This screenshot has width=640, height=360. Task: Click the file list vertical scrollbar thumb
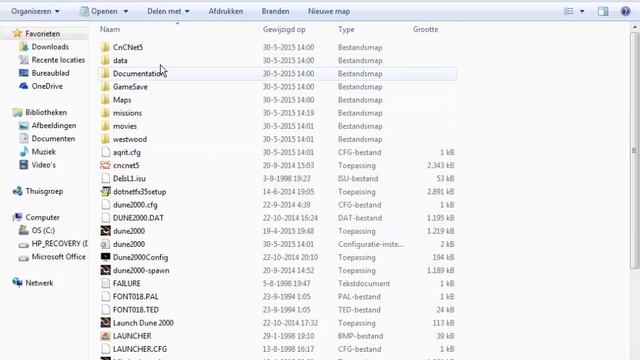pyautogui.click(x=634, y=150)
